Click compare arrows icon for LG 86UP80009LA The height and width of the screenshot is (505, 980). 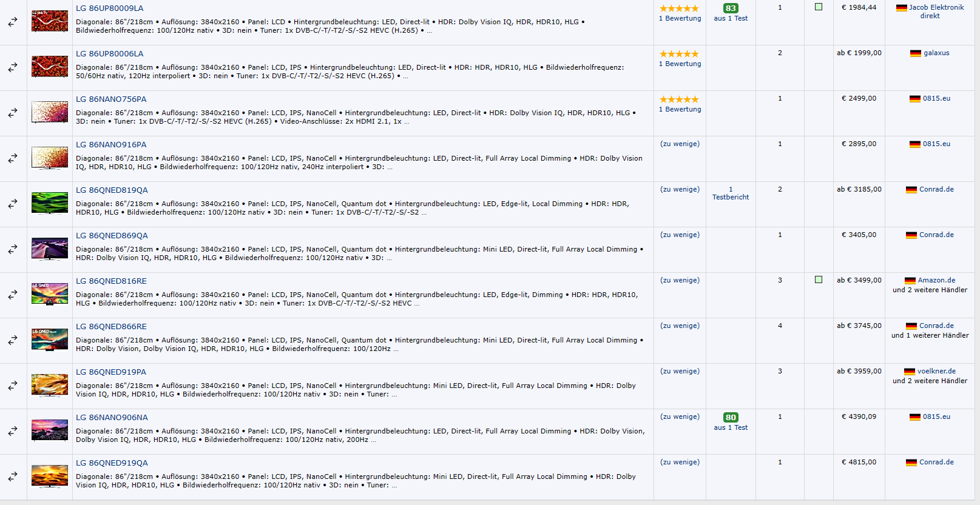click(x=13, y=22)
